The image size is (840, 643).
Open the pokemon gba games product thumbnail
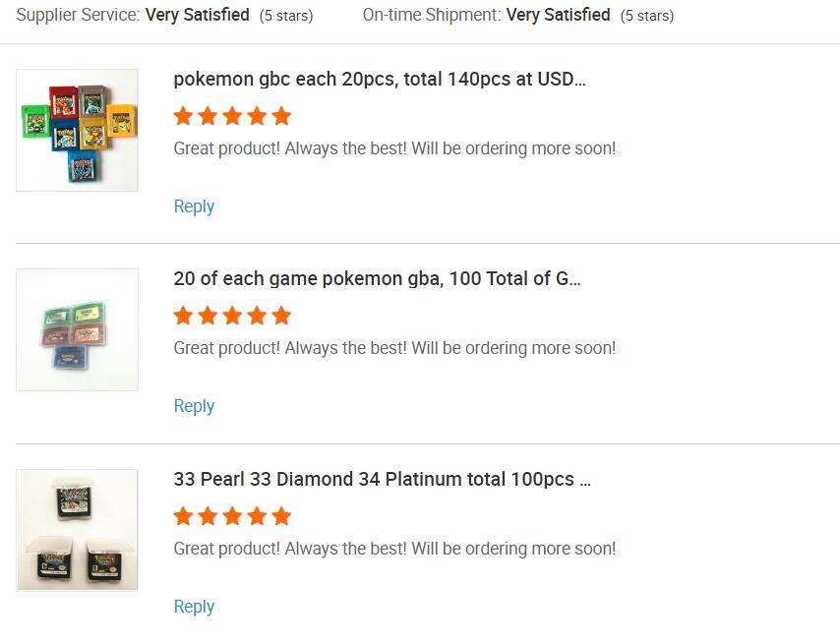tap(77, 329)
